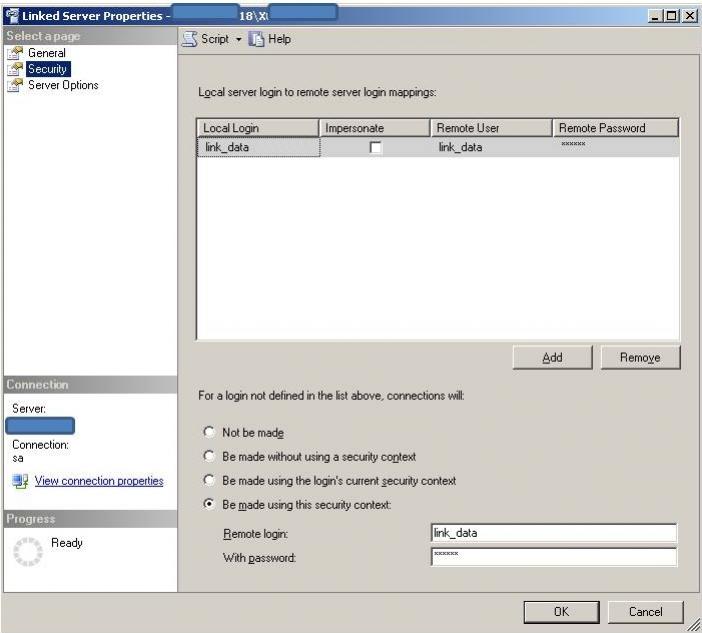Click the Cancel button

(x=646, y=612)
